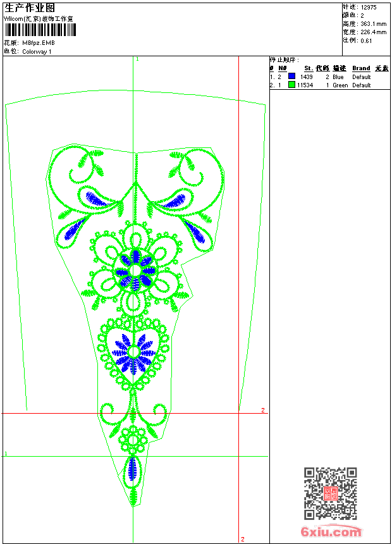Click Default brand in the Green row

coord(362,85)
